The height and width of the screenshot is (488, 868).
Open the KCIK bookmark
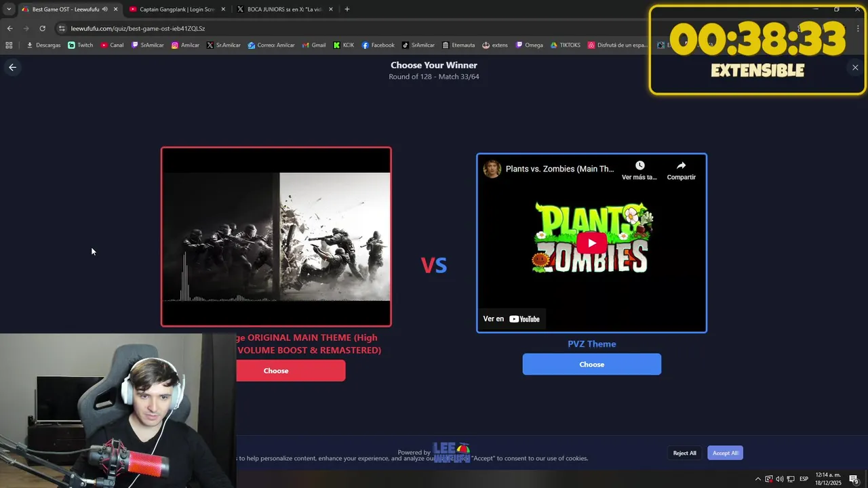click(344, 45)
